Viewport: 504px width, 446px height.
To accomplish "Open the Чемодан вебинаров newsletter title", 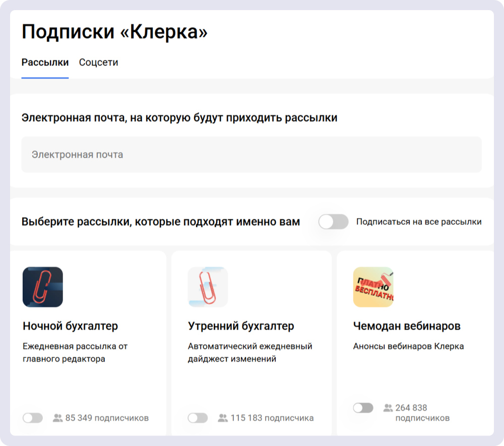I will [x=407, y=325].
